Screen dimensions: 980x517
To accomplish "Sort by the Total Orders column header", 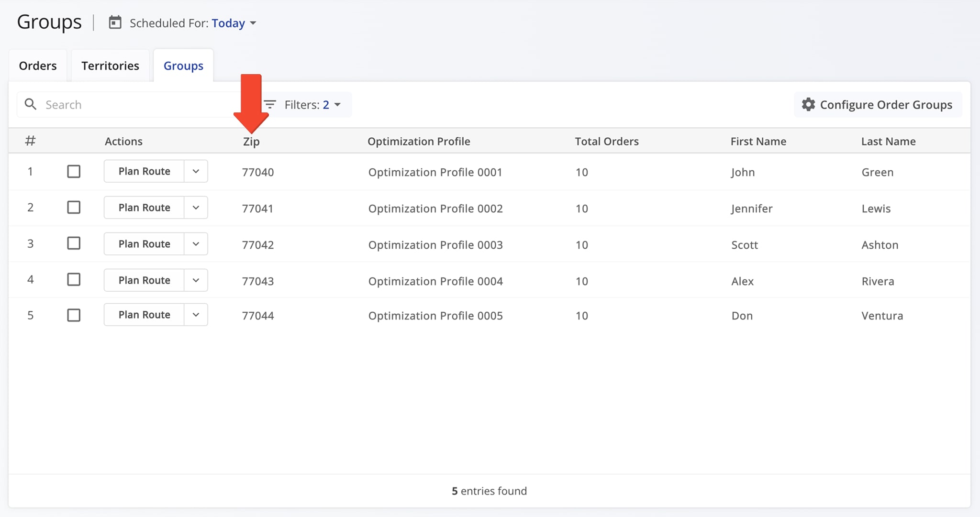I will pos(607,141).
